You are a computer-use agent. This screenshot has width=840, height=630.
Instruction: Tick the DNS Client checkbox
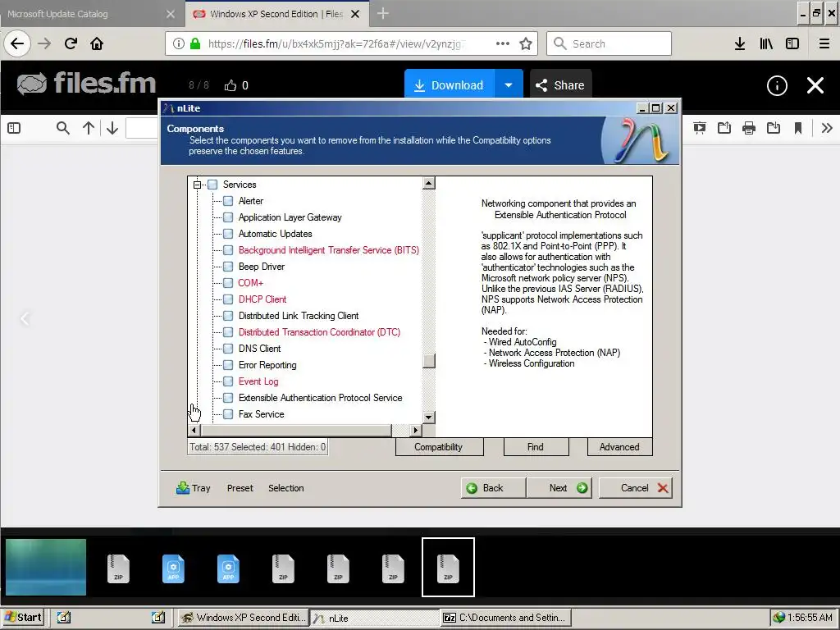click(228, 349)
